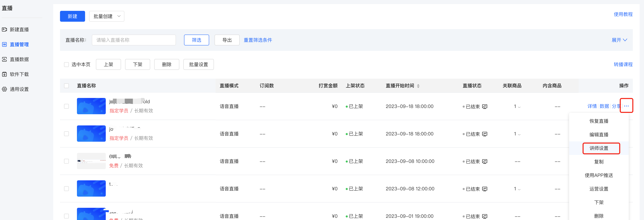644x220 pixels.
Task: Click the image icon beside 已结束 for 2023-09-01 19:00:00
Action: [x=485, y=216]
